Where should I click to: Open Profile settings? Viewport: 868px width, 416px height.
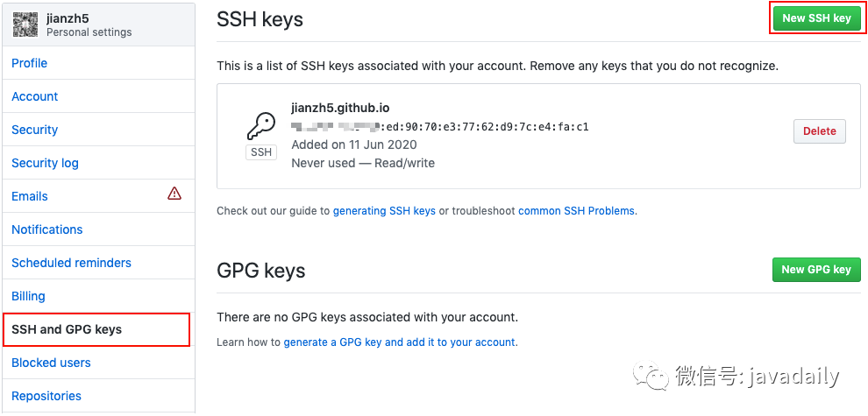[30, 63]
